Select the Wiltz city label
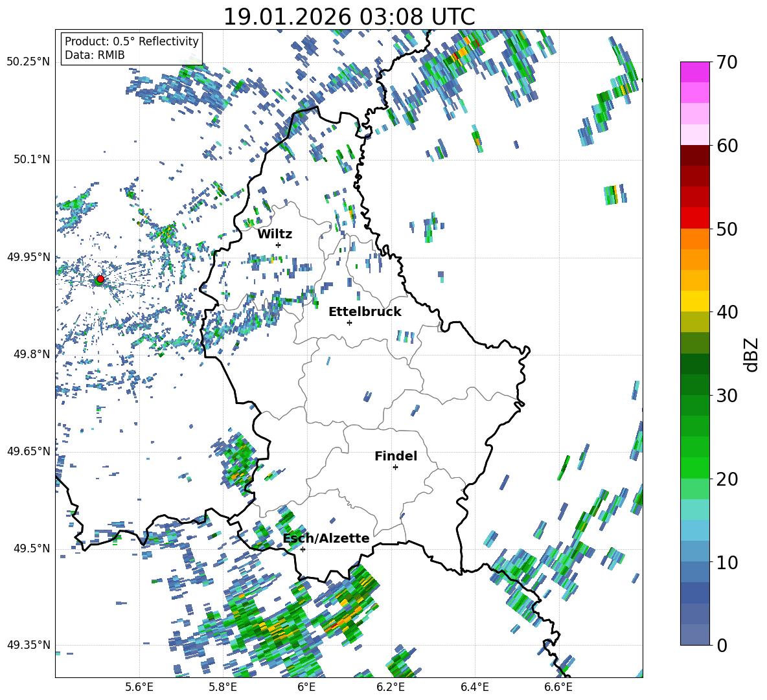Screen dimensions: 767x700 click(x=275, y=234)
